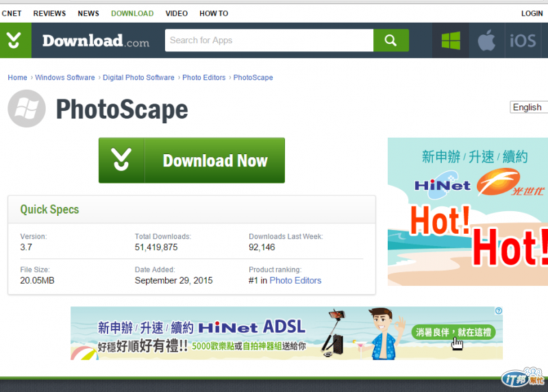Open the REVIEWS menu
The image size is (548, 392).
click(x=49, y=13)
